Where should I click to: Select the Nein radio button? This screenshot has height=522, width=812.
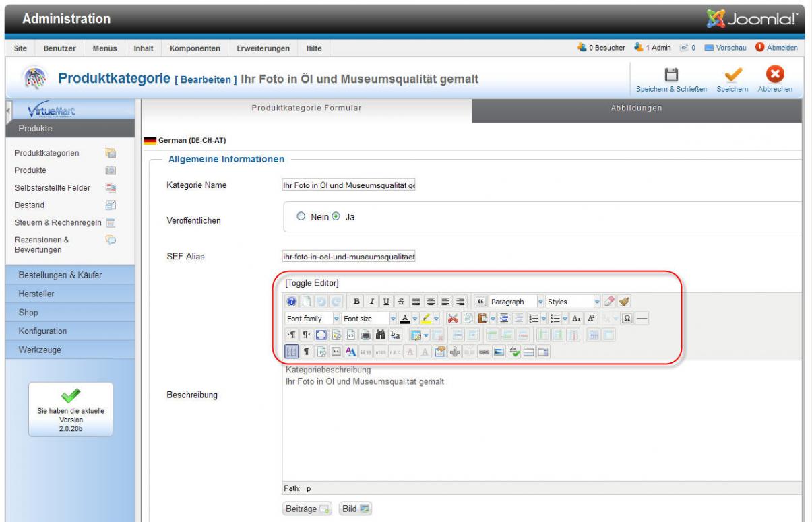[x=301, y=217]
